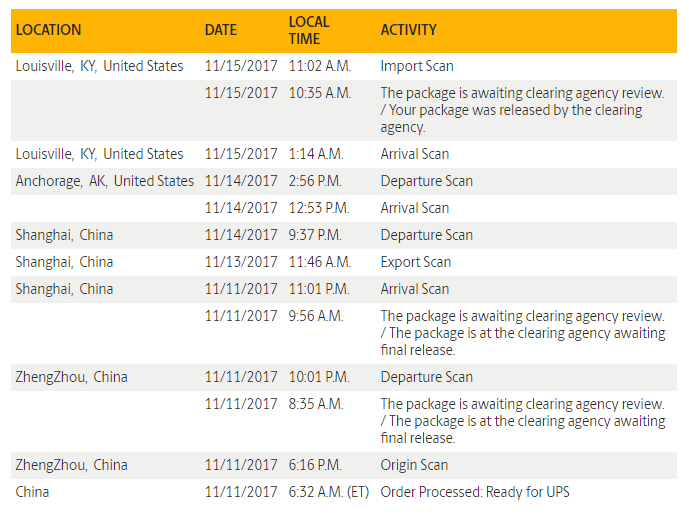Click the 11:02 A.M. local time cell

tap(320, 66)
